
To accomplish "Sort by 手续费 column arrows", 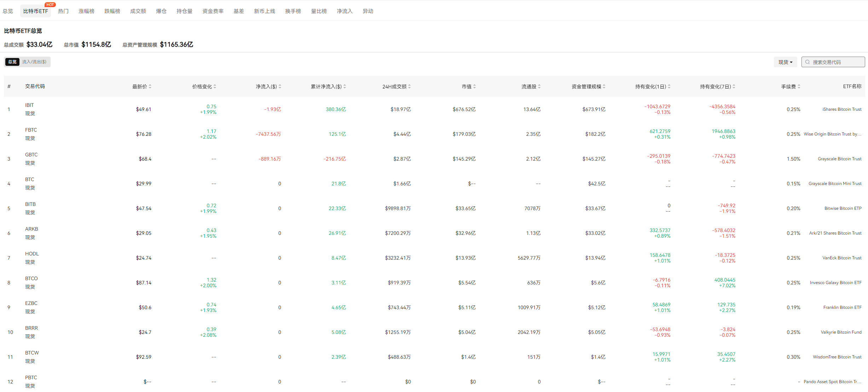I will pos(799,87).
